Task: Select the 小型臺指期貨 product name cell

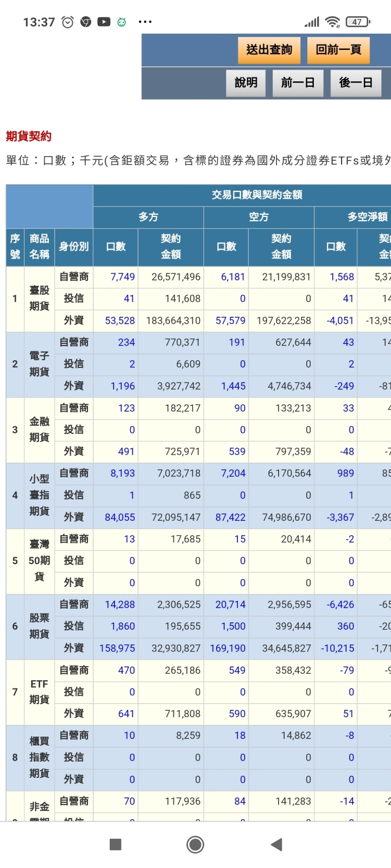Action: (40, 495)
